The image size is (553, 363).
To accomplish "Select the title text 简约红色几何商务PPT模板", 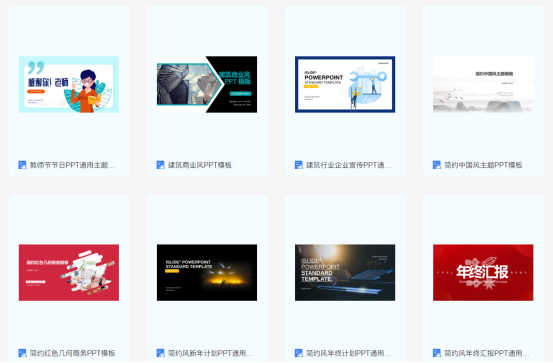I will 72,353.
